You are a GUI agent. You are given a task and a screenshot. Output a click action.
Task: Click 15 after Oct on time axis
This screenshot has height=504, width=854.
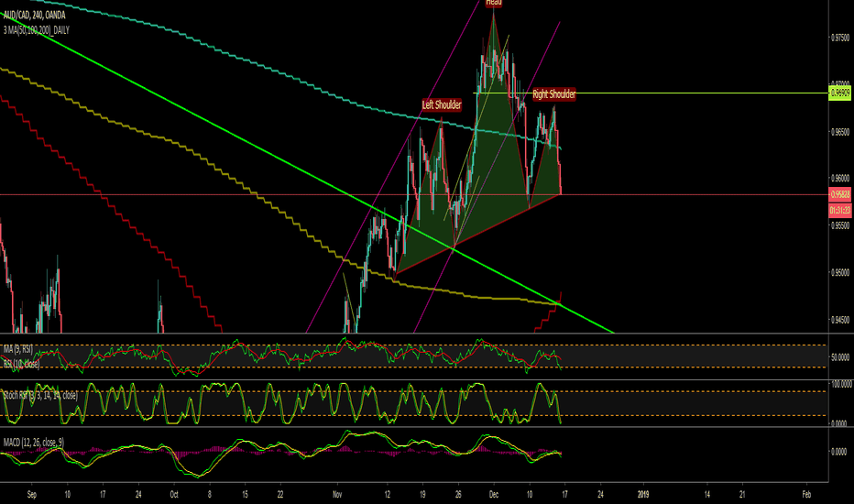click(245, 495)
